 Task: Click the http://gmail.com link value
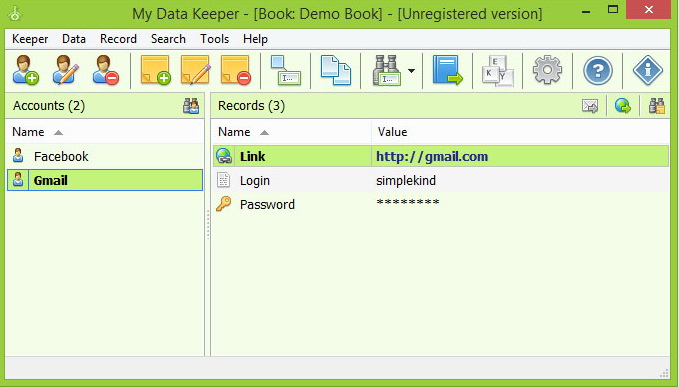(432, 156)
